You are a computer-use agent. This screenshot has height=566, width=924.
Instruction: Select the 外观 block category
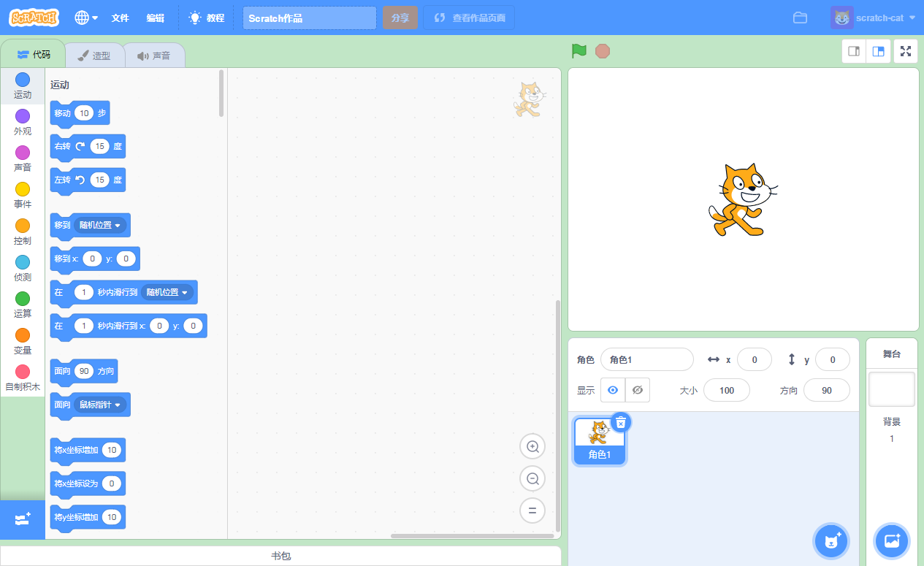[23, 123]
